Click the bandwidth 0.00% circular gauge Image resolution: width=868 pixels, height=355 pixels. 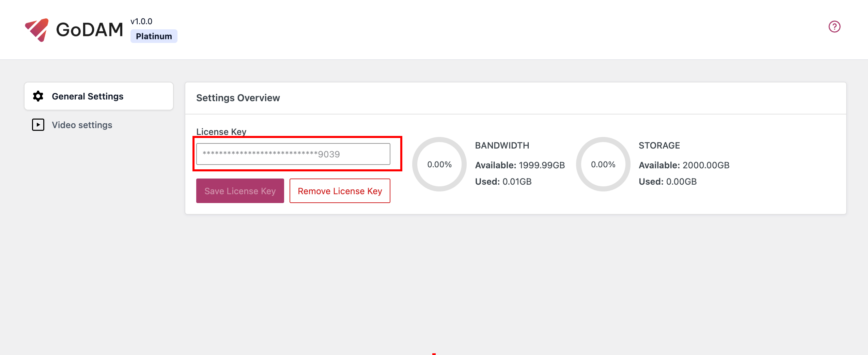tap(439, 165)
